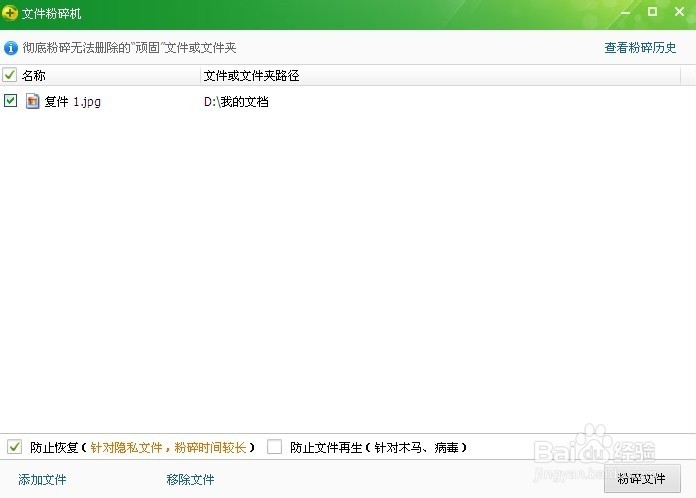Enable the 防止文件再生 checkbox

click(x=274, y=447)
